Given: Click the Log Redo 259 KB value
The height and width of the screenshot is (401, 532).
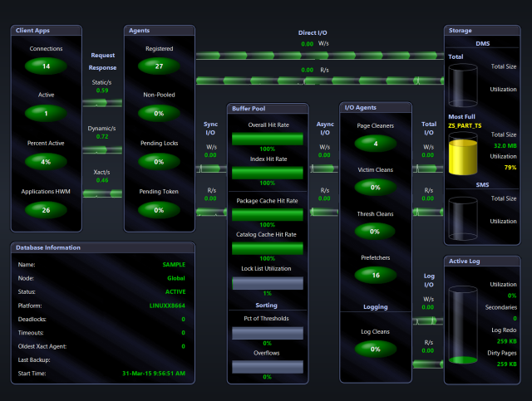Looking at the screenshot, I should [507, 341].
